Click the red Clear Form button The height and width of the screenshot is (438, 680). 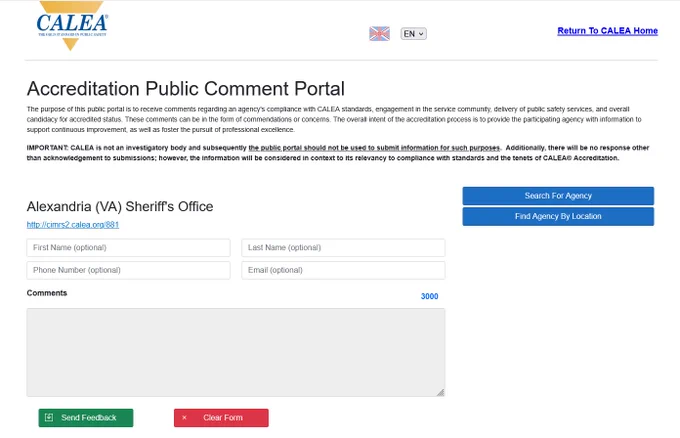pos(221,418)
